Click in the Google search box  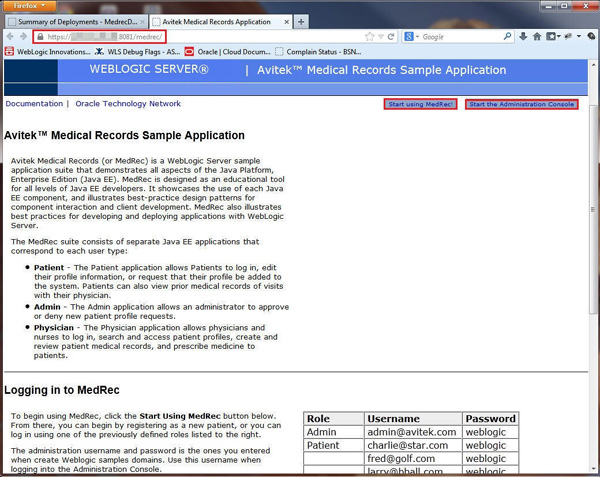(x=460, y=37)
